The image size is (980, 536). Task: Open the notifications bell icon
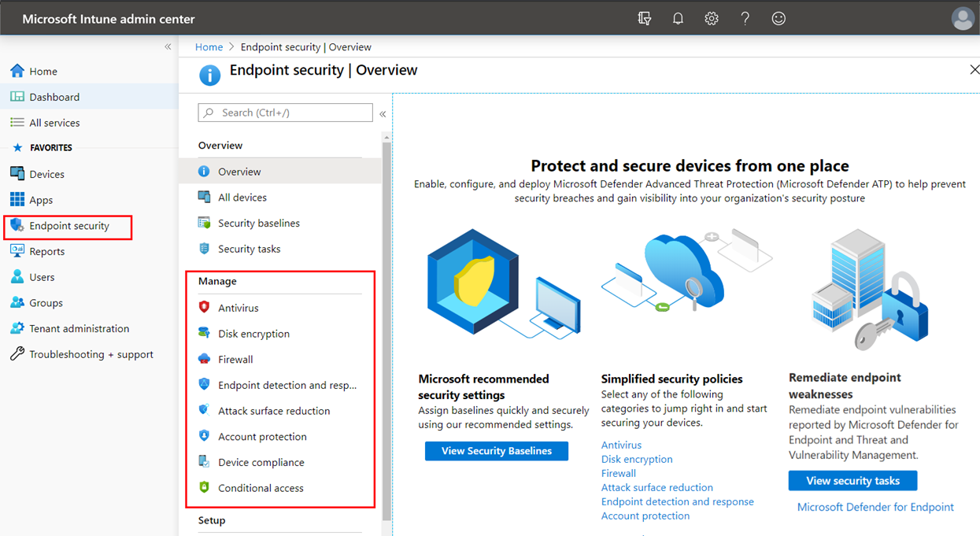tap(678, 19)
